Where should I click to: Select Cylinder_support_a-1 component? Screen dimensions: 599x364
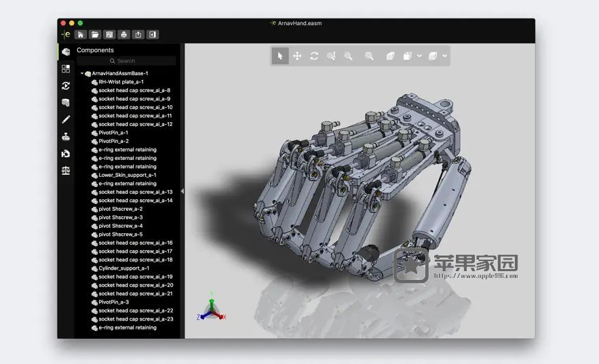tap(123, 268)
